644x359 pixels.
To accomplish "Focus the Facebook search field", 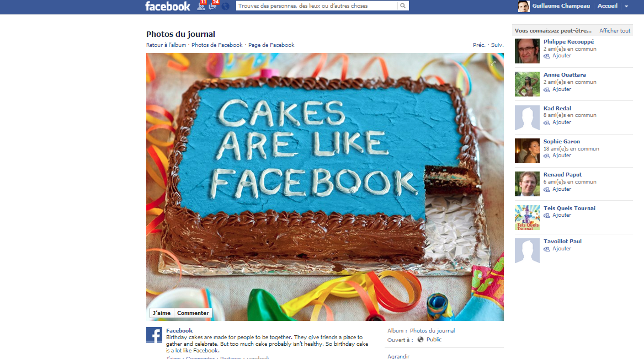I will point(317,6).
